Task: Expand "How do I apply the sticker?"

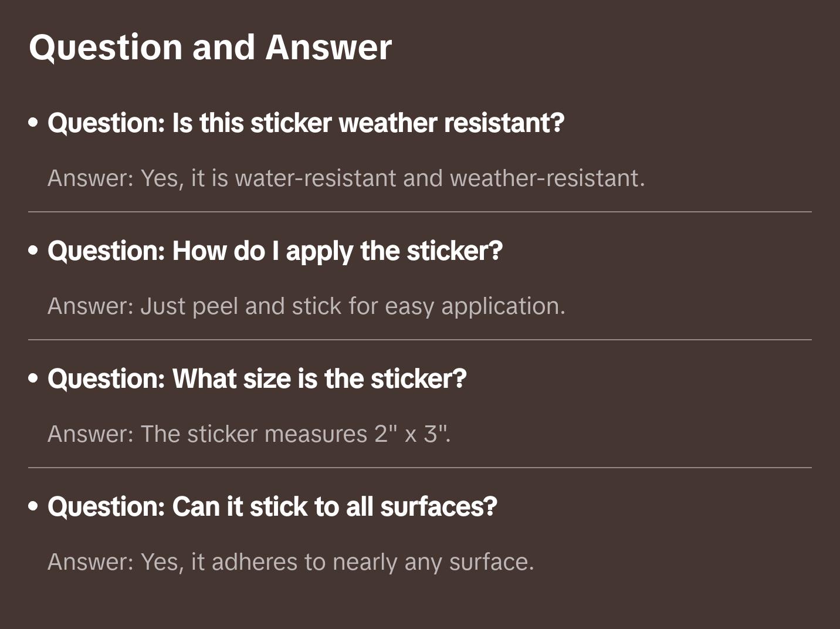Action: click(275, 251)
